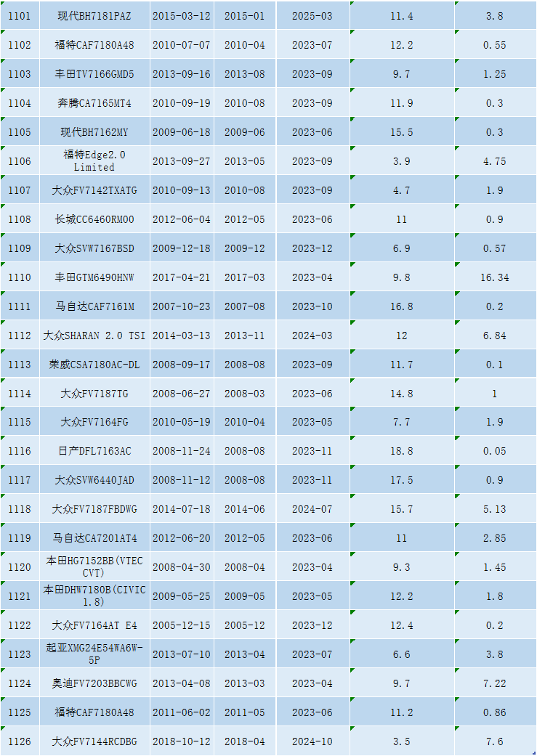Select the date 2010-05-19

(182, 422)
